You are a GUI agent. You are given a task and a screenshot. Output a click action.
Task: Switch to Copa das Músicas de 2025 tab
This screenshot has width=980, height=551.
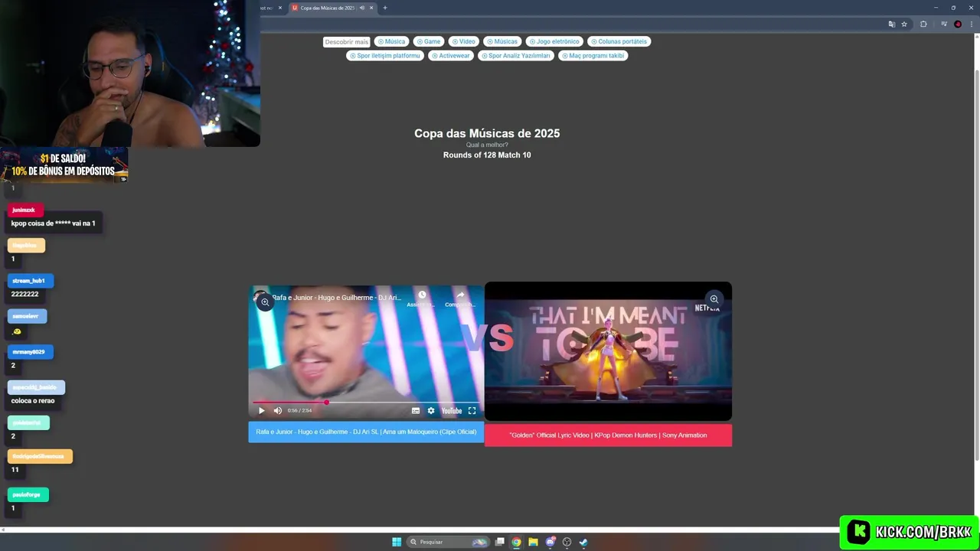[327, 8]
